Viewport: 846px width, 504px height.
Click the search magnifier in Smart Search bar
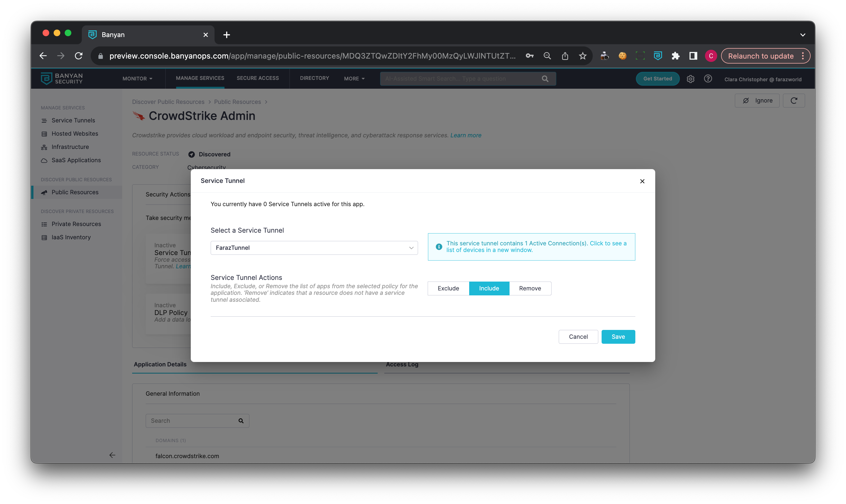[545, 79]
